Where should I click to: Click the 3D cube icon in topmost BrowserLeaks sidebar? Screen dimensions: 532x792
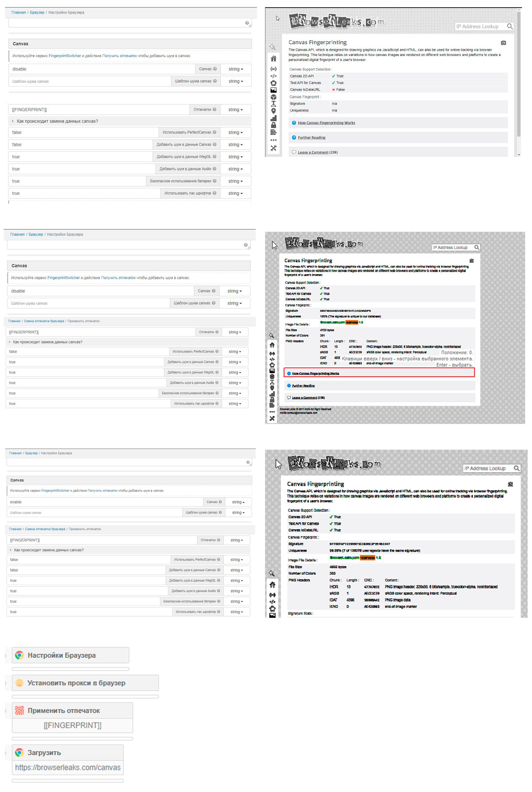coord(273,97)
